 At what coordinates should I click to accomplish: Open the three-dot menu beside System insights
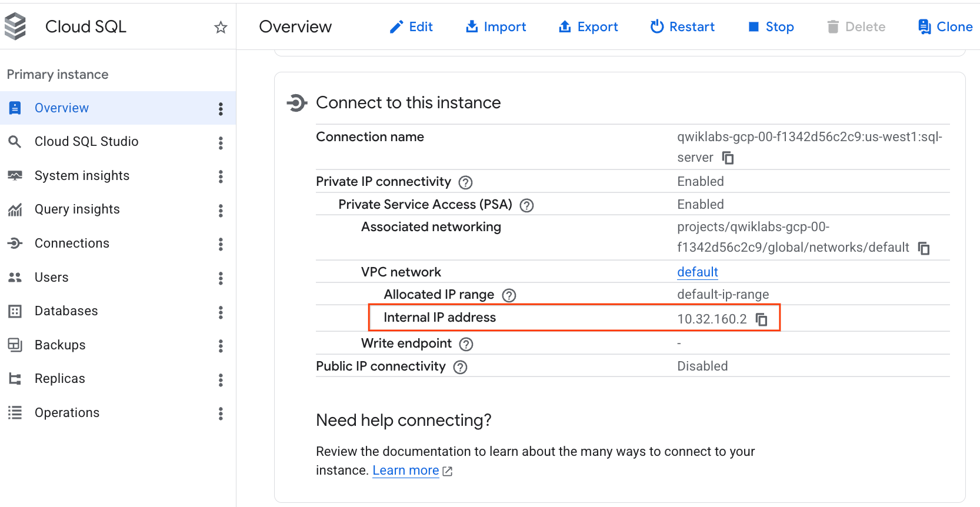[x=221, y=176]
